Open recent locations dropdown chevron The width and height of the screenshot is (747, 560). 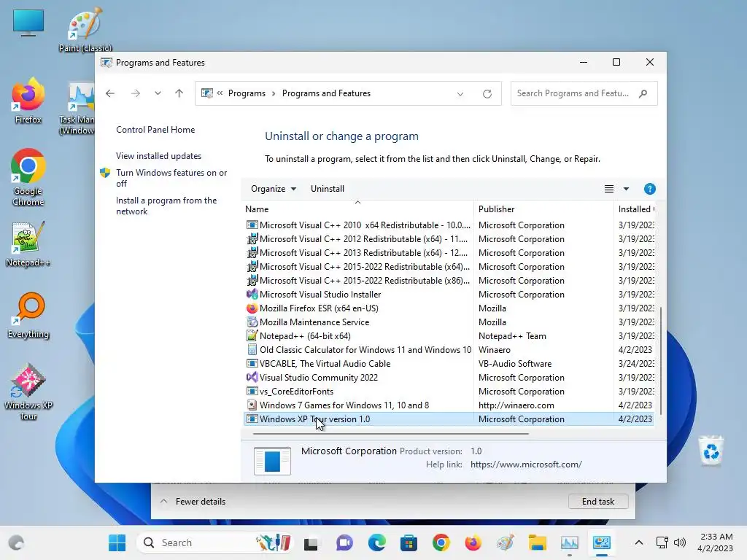tap(158, 93)
